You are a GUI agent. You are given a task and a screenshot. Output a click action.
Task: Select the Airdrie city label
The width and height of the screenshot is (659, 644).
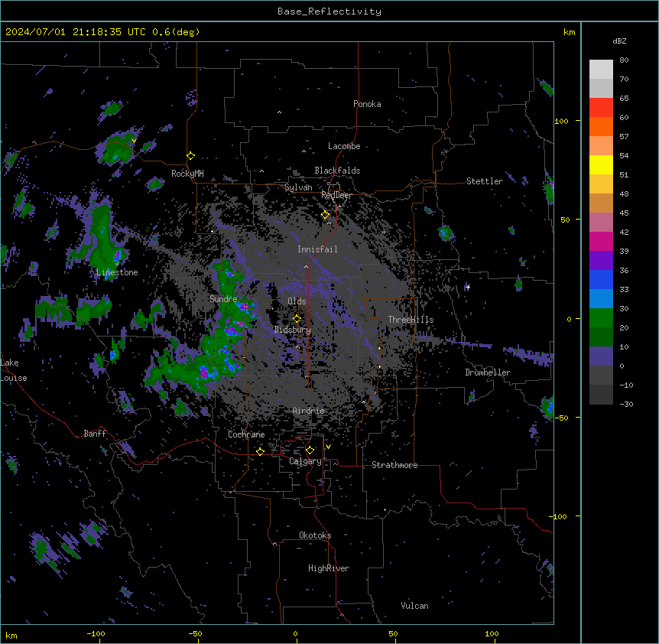coord(308,411)
